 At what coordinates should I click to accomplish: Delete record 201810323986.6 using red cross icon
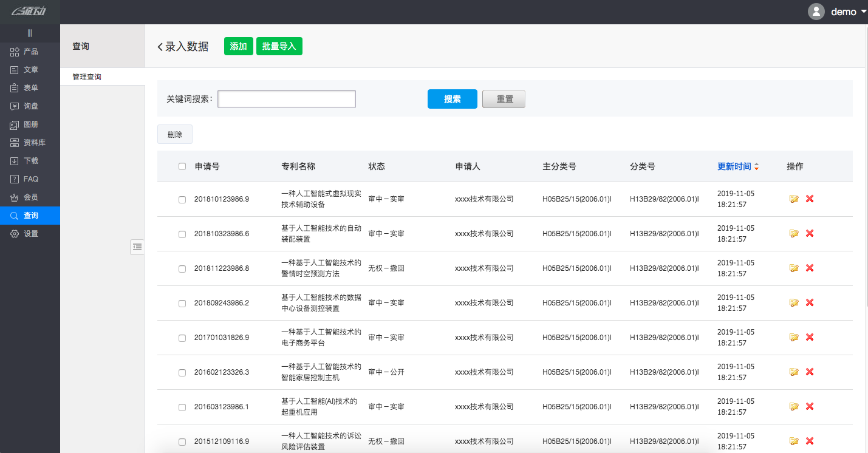[810, 233]
